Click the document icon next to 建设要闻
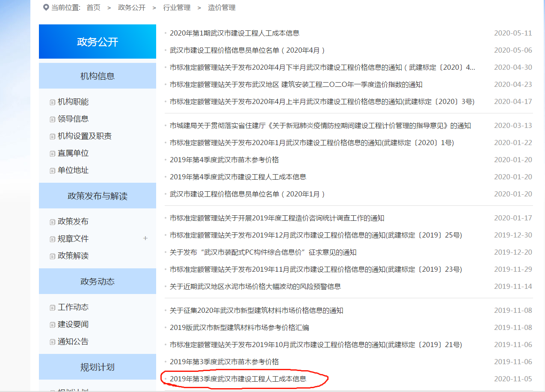 (x=53, y=325)
